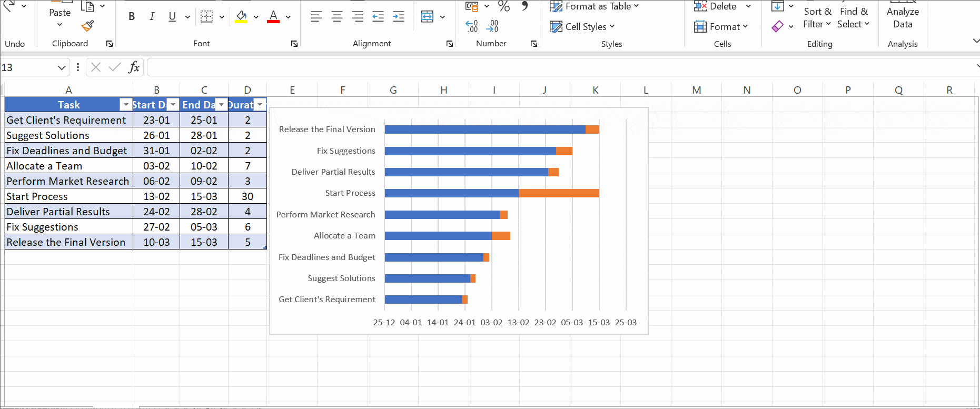
Task: Open the End Date column filter dropdown
Action: [x=221, y=105]
